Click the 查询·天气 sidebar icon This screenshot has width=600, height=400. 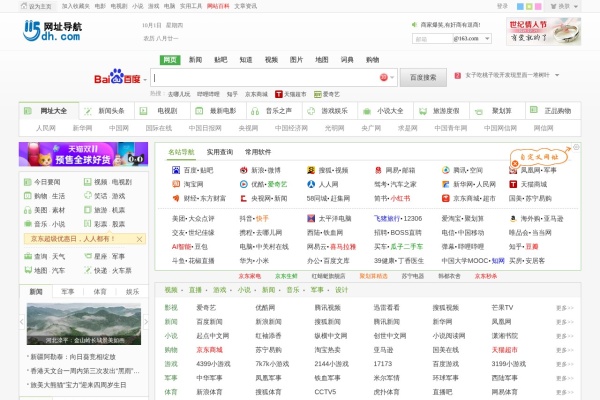28,256
